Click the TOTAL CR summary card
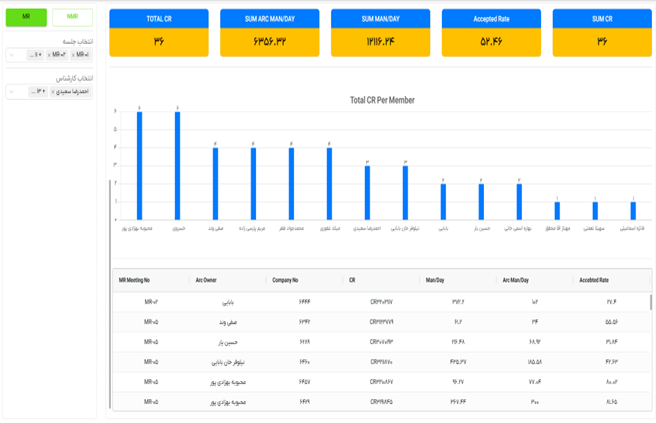Screen dimensions: 656x423 pyautogui.click(x=158, y=33)
